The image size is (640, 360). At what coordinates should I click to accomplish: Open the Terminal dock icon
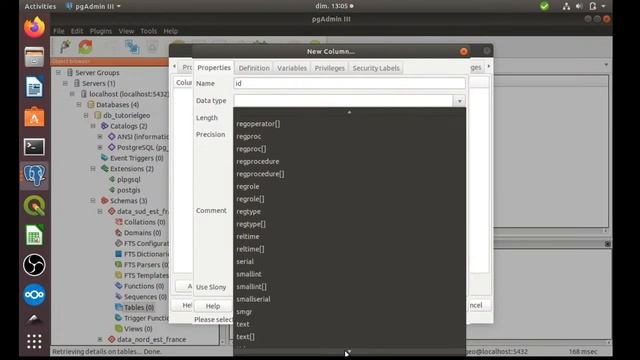(34, 147)
